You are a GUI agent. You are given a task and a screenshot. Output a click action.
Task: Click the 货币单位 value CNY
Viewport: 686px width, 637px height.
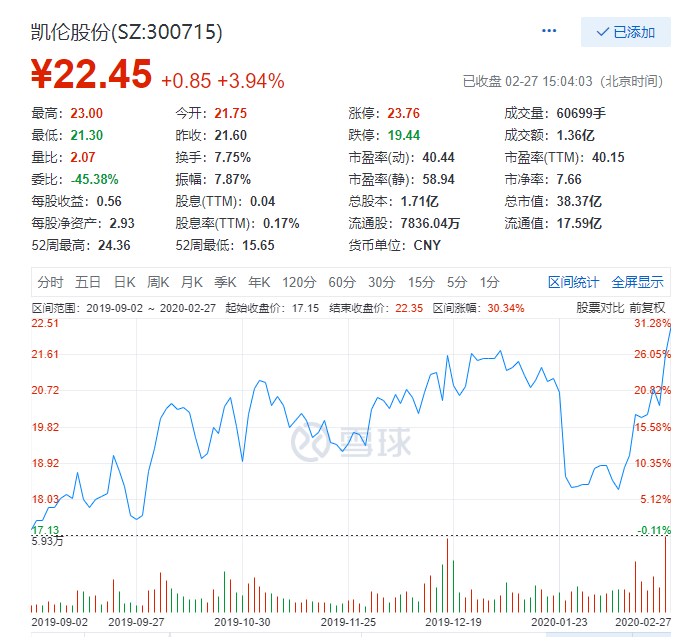[427, 245]
